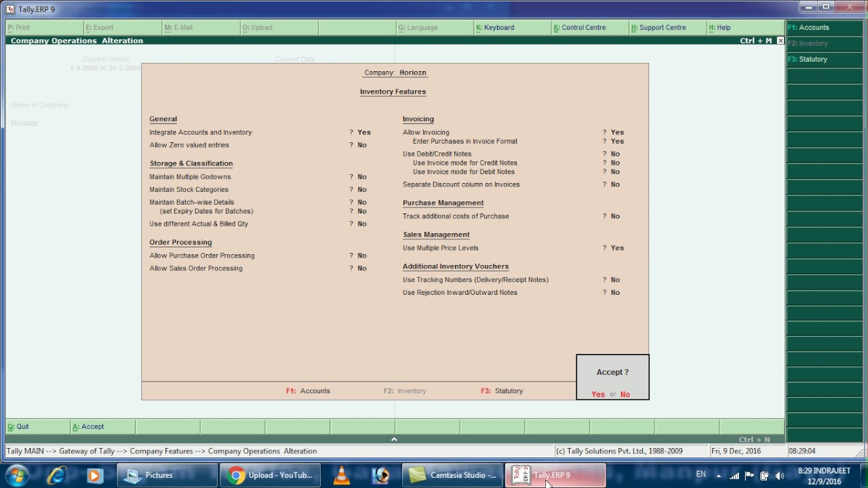868x488 pixels.
Task: Click the A: Accept button at bottom
Action: (102, 426)
